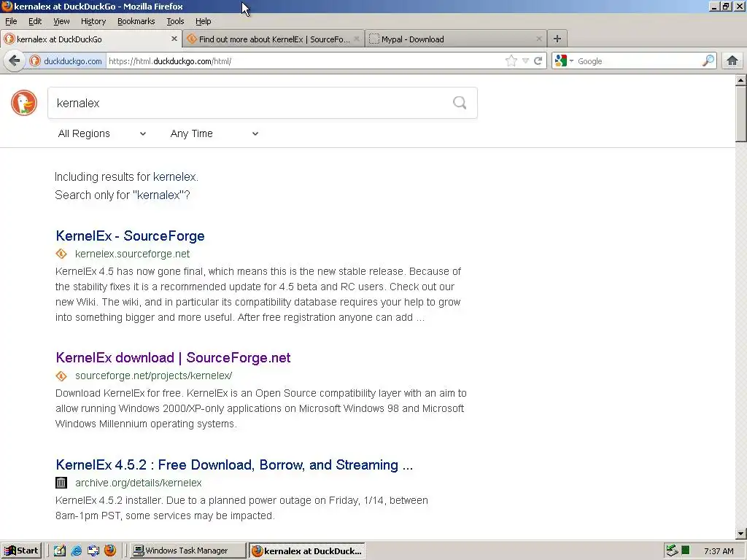Click the network tray icon

coord(672,551)
